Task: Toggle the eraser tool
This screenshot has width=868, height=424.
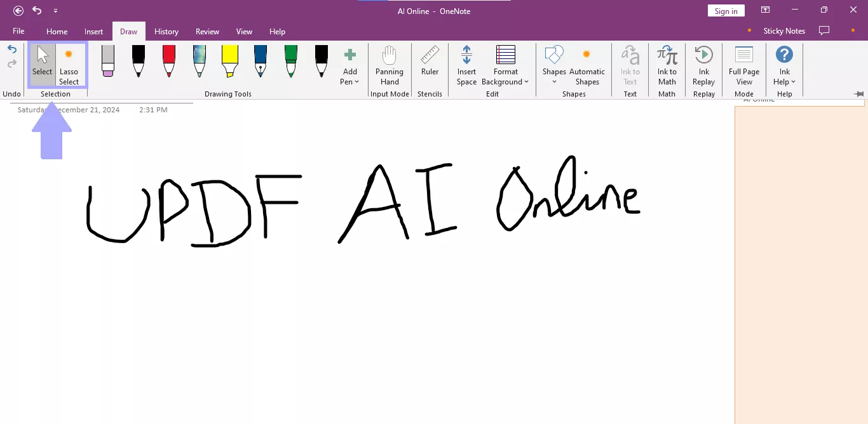Action: [x=107, y=60]
